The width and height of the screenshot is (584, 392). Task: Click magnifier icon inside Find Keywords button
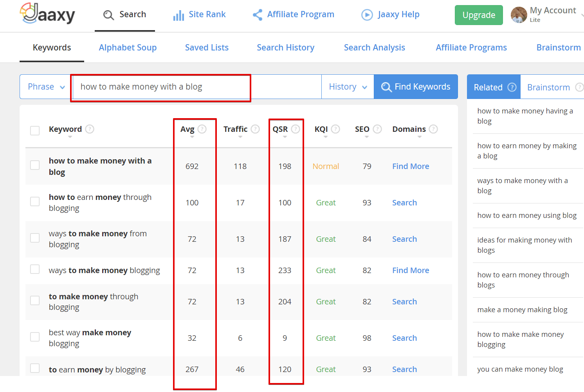[386, 87]
